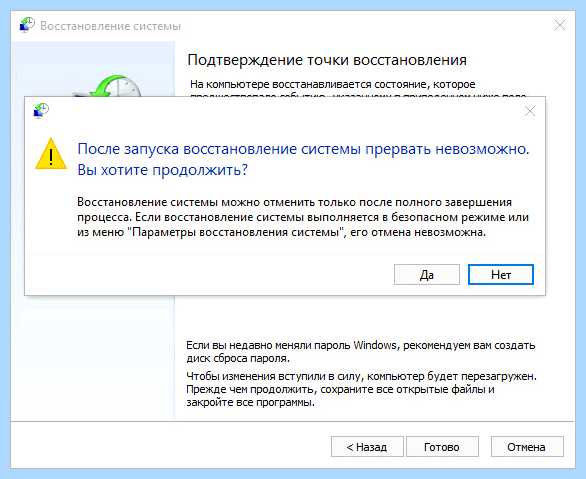Click line starting 'Прежде чем продолжить, сохраните'

pos(340,389)
